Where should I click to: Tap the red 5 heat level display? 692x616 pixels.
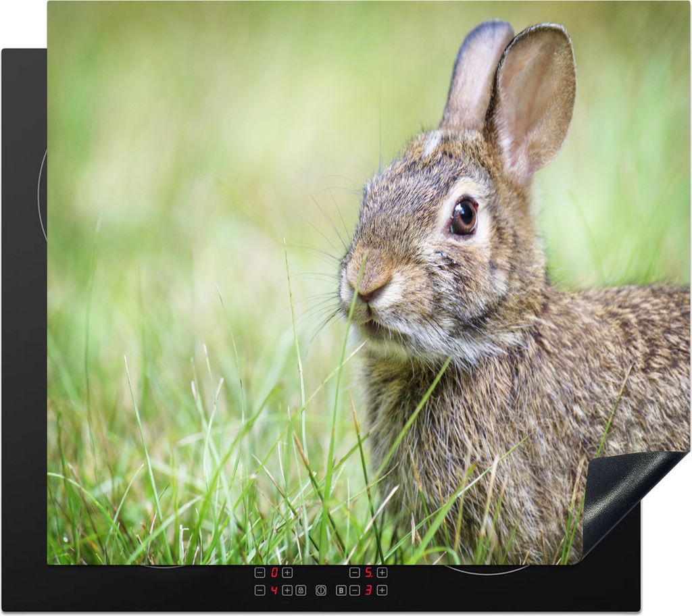pyautogui.click(x=368, y=572)
